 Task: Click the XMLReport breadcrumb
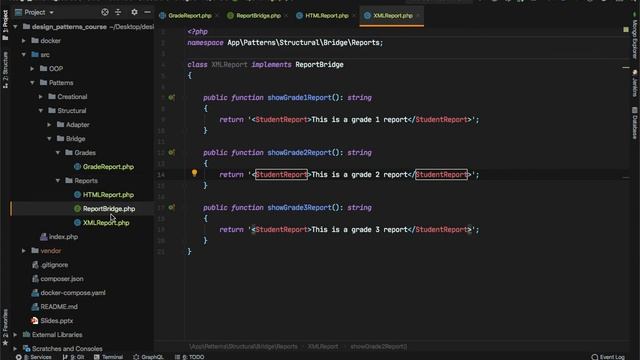[322, 347]
